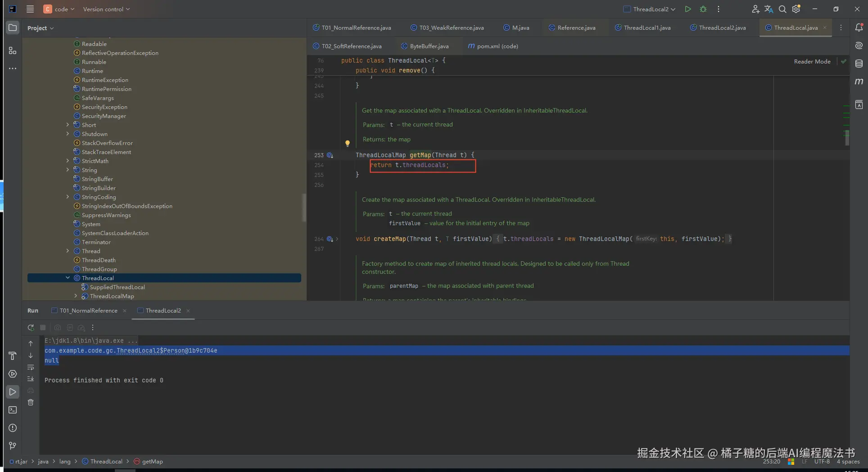Screen dimensions: 868x472
Task: Select the T01_NormalReference run tab
Action: [x=88, y=311]
